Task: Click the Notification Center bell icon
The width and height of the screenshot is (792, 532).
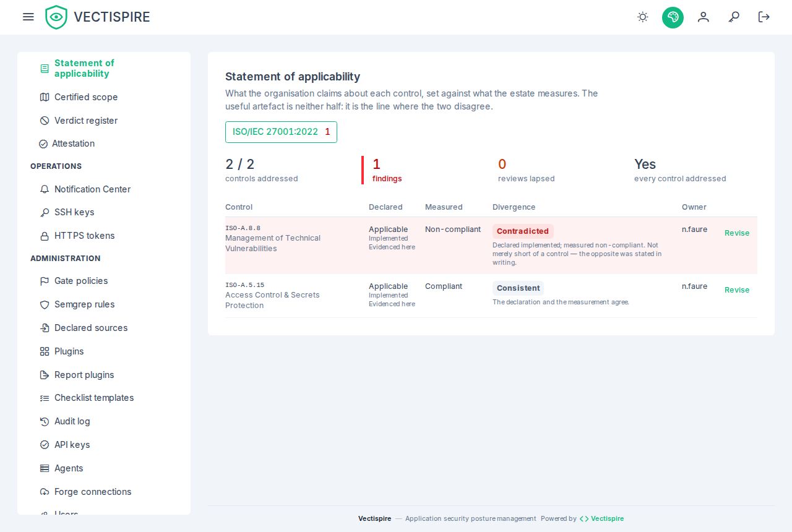Action: pyautogui.click(x=45, y=189)
